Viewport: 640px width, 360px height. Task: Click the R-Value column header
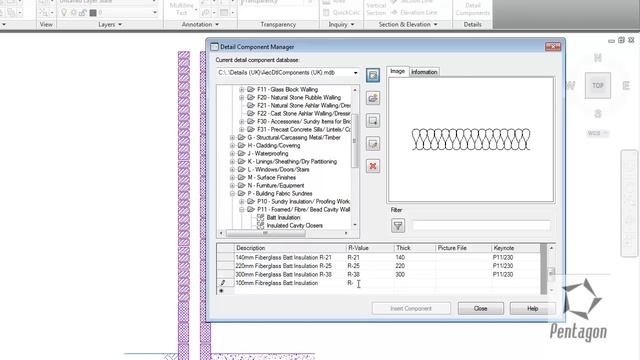pos(370,248)
